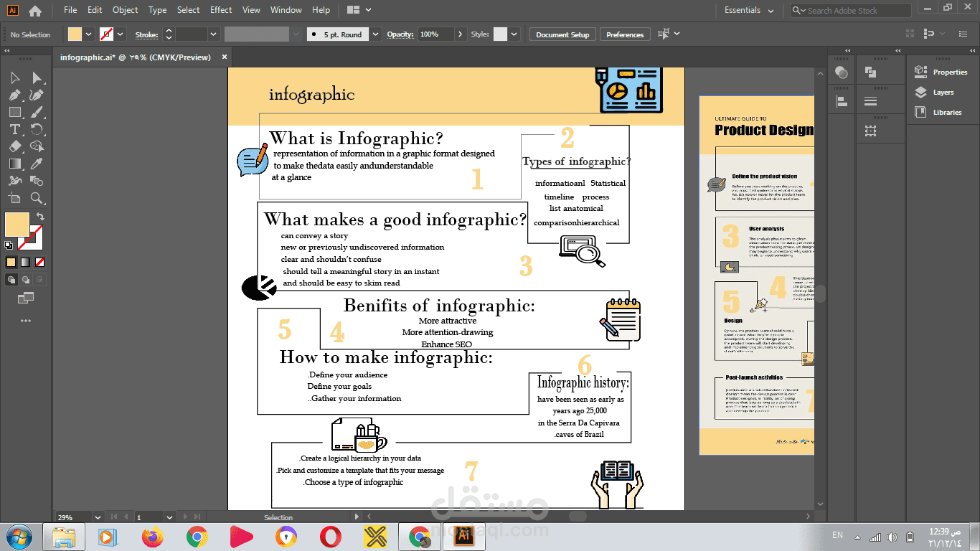Swap fill and stroke colors
980x551 pixels.
(41, 217)
